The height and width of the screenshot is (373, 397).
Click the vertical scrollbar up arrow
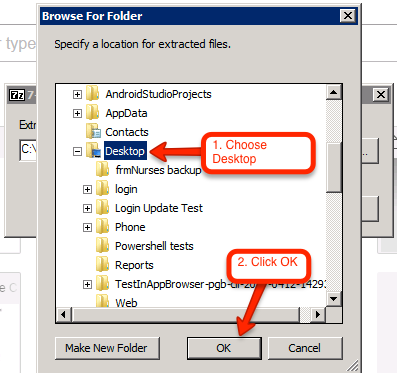pyautogui.click(x=334, y=92)
